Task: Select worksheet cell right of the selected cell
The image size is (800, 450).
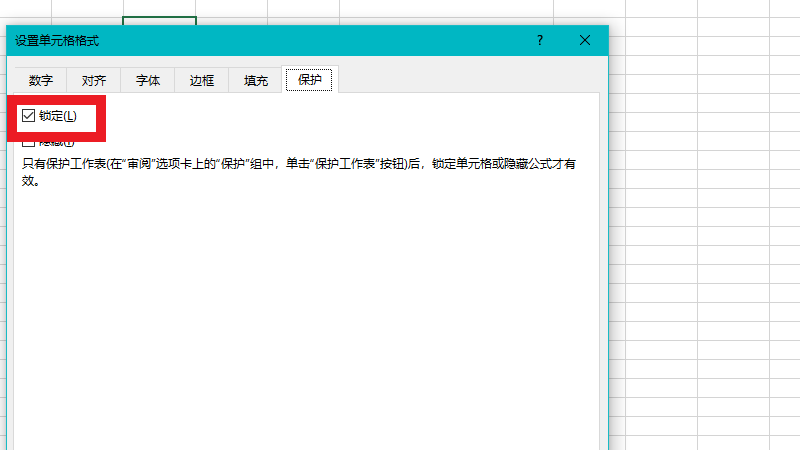Action: (x=232, y=10)
